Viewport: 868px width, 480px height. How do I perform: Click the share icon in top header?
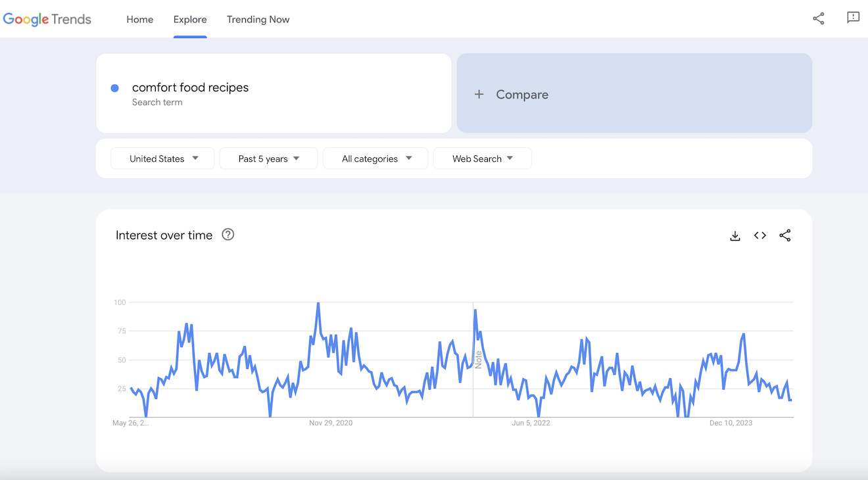[x=818, y=18]
